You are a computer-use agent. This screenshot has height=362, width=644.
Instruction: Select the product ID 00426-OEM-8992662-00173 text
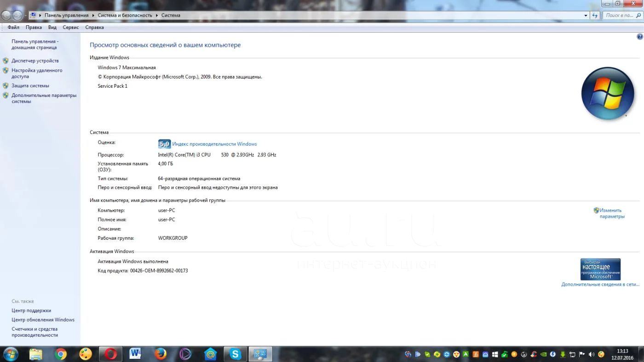point(159,271)
